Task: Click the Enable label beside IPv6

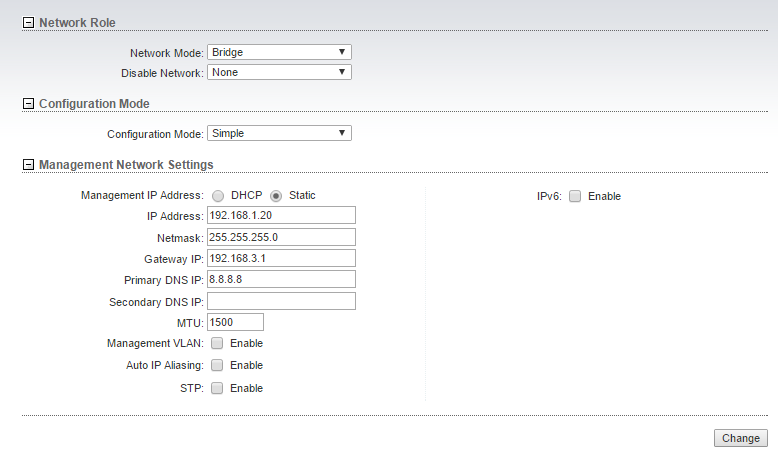Action: point(604,197)
